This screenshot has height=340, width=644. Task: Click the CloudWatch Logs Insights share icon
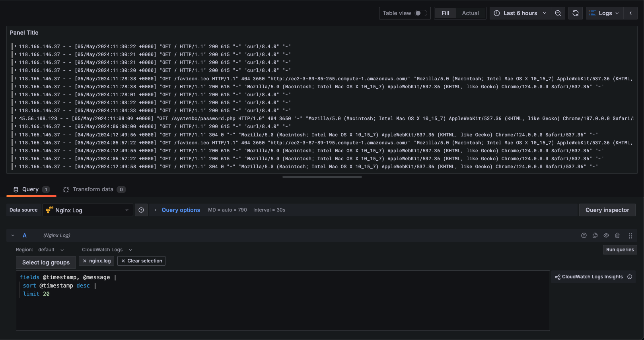click(x=558, y=277)
